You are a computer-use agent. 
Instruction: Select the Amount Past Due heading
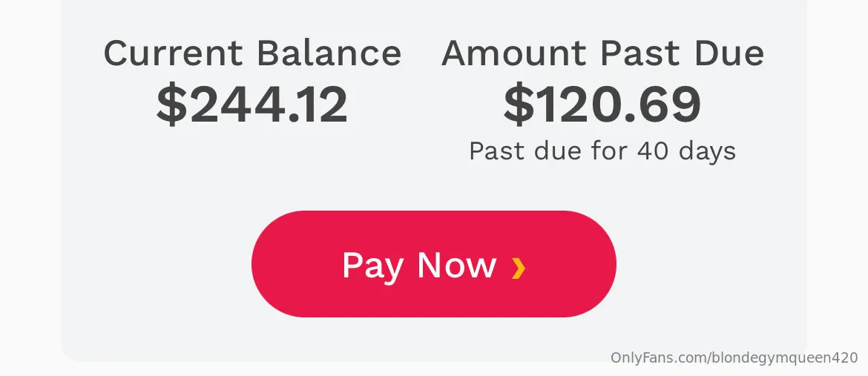[602, 53]
